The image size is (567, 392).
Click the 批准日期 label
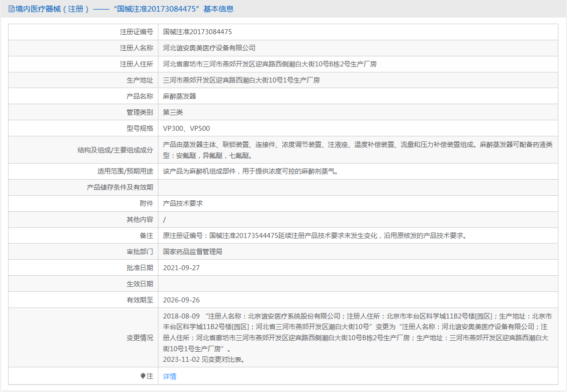tap(139, 268)
